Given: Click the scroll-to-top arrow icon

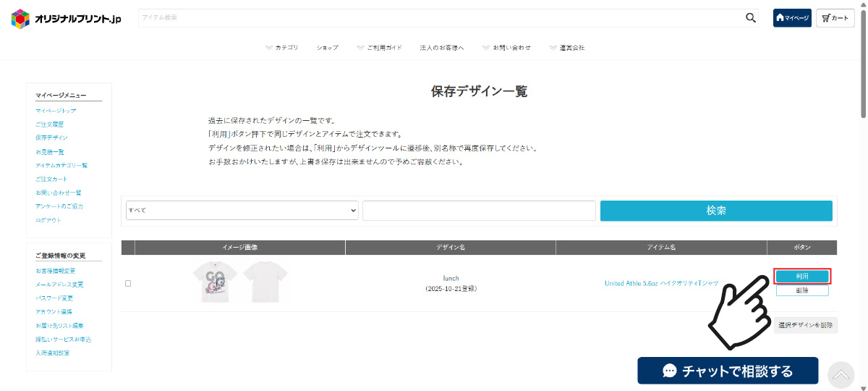Looking at the screenshot, I should (x=841, y=374).
